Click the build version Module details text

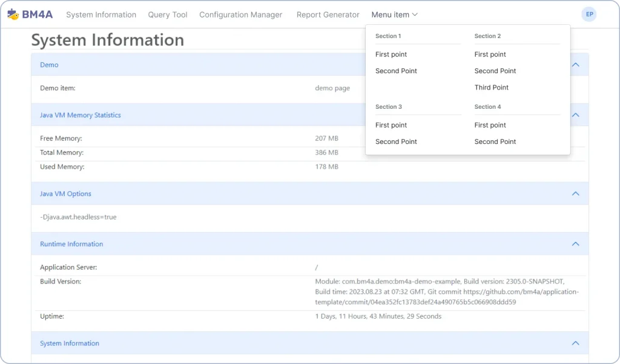(447, 292)
